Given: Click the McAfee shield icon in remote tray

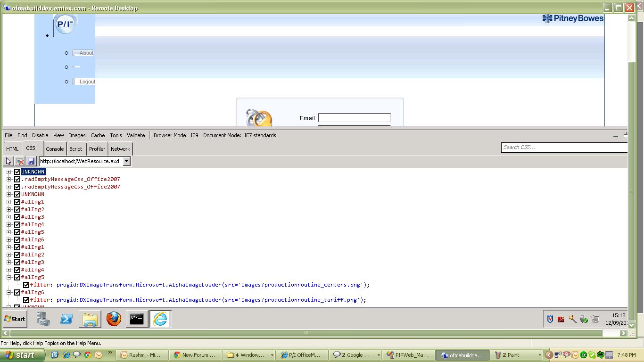Looking at the screenshot, I should point(550,319).
